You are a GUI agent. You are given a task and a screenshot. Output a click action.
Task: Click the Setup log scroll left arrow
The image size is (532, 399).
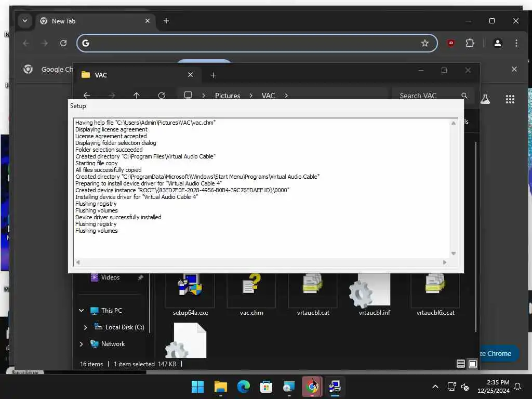[78, 262]
